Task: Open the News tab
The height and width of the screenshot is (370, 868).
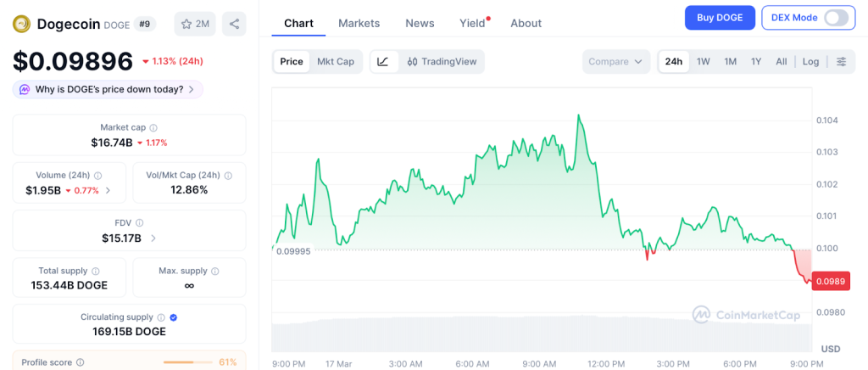Action: (420, 23)
